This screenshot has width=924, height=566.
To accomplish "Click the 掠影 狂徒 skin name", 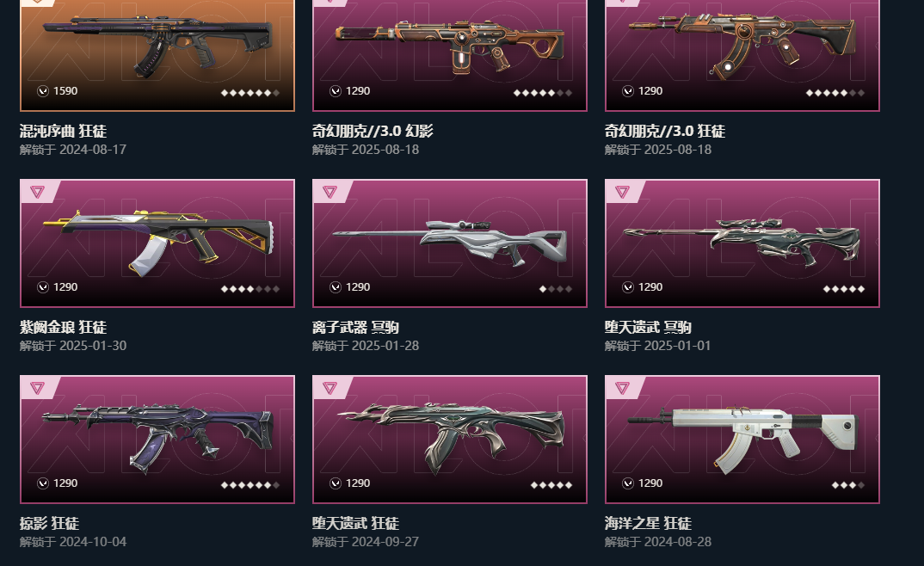I will click(49, 524).
